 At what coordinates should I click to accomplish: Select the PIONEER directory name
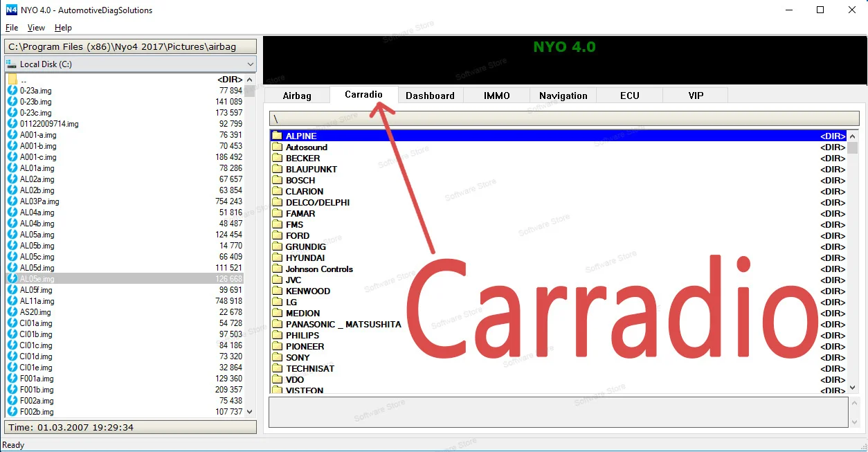click(x=305, y=347)
